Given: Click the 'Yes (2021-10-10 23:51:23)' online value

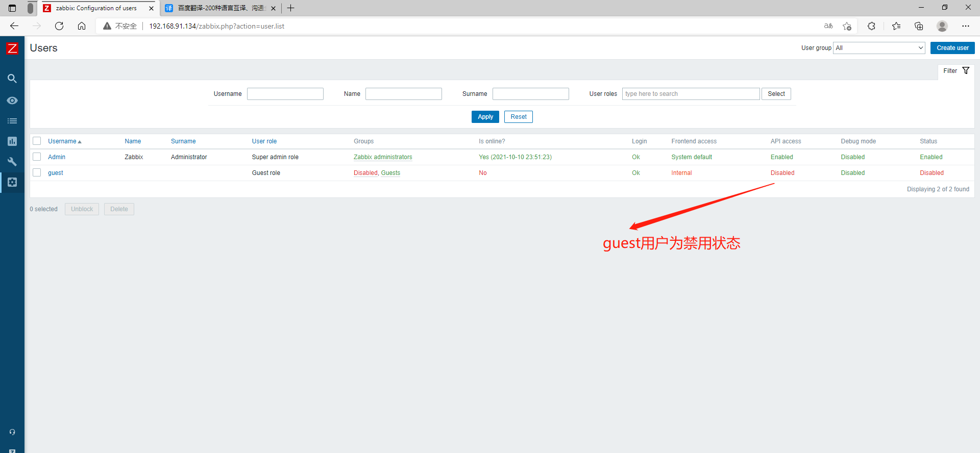Looking at the screenshot, I should click(515, 157).
